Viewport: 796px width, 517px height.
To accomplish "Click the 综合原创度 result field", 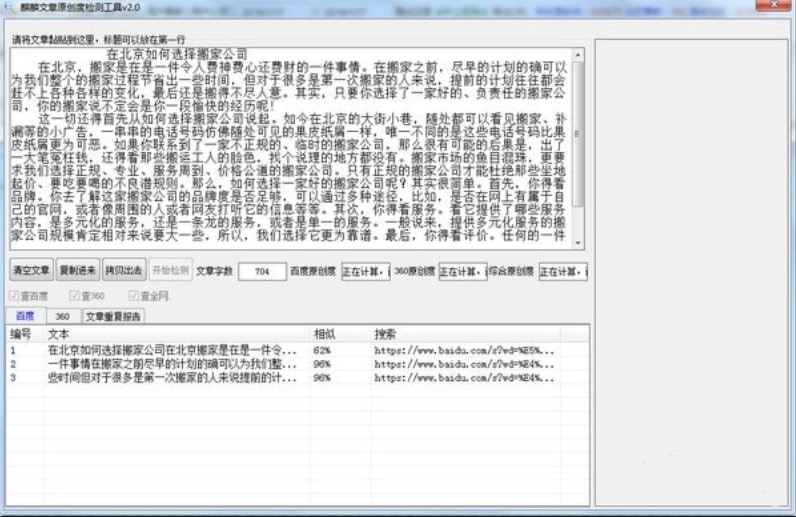I will pyautogui.click(x=562, y=271).
